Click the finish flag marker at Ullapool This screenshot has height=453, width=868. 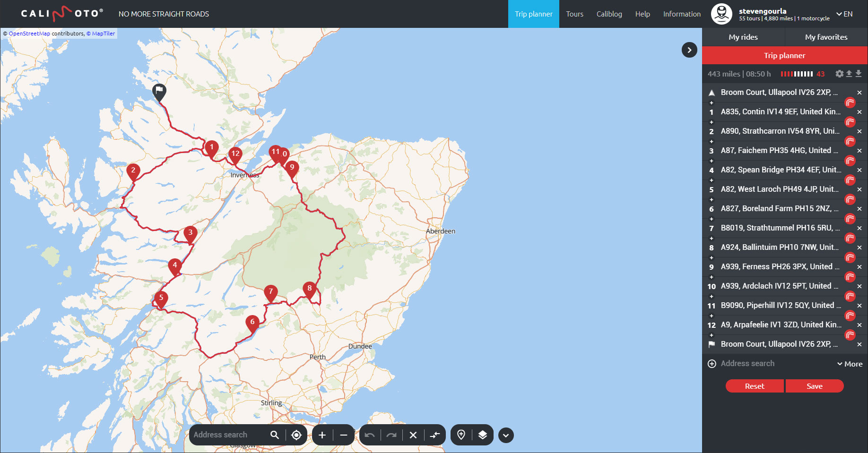coord(159,93)
